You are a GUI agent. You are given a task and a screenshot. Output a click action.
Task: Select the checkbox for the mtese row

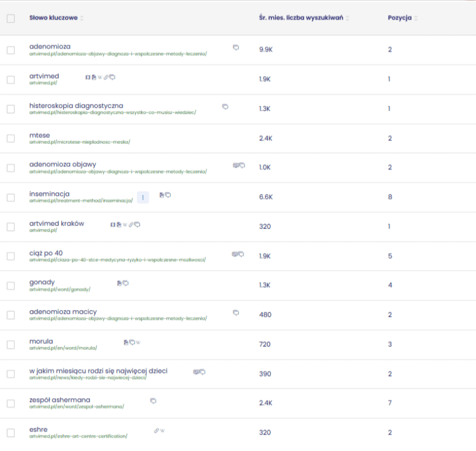(11, 139)
